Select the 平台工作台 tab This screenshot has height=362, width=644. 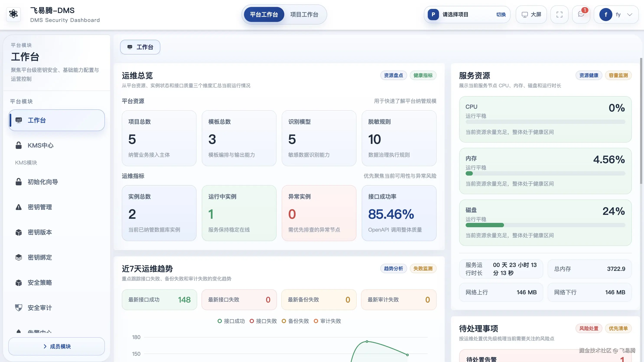coord(264,15)
